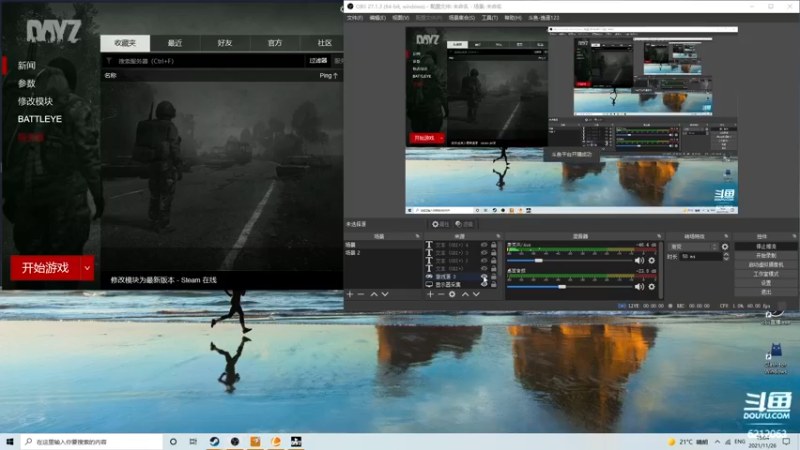Image resolution: width=800 pixels, height=450 pixels.
Task: Enable 工作室模式 in OBS controls
Action: (x=765, y=274)
